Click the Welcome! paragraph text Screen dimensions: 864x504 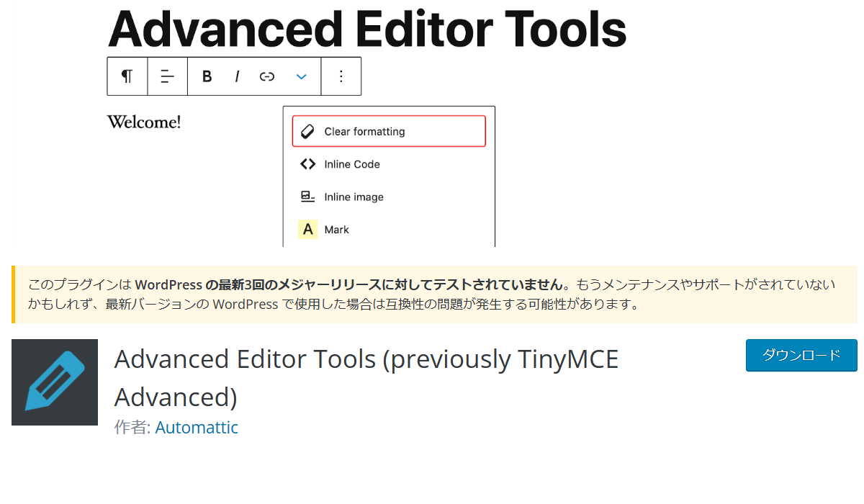coord(144,122)
